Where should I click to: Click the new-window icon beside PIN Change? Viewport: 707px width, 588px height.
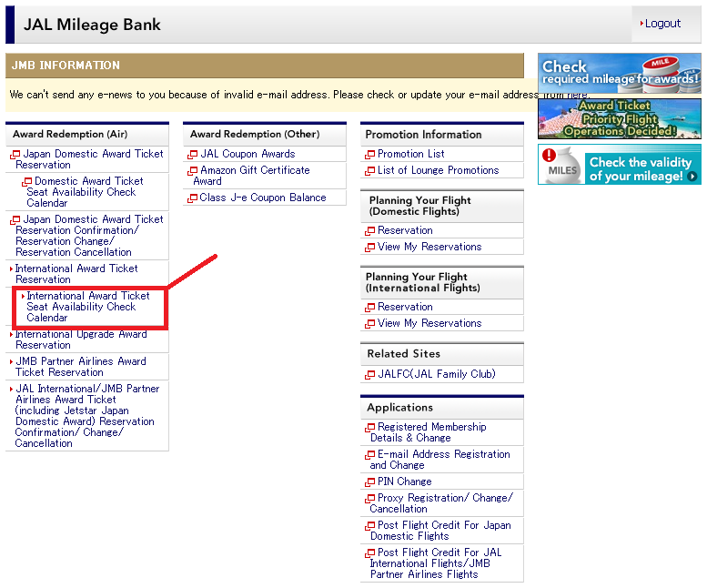point(369,482)
